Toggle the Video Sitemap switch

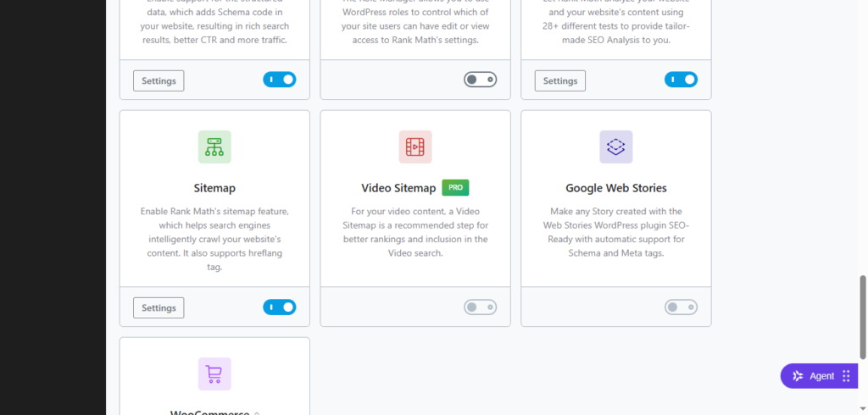(481, 307)
